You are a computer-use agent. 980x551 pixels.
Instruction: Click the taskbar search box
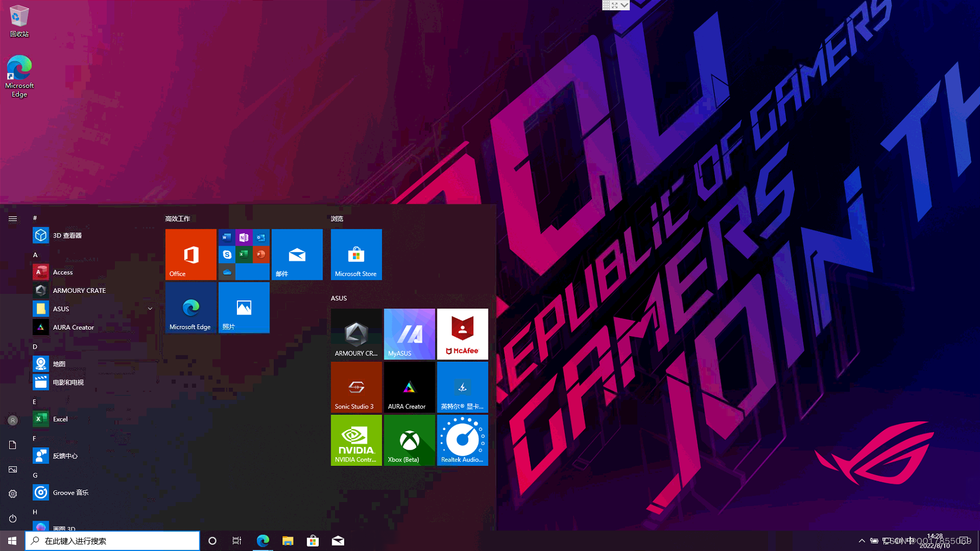click(x=112, y=541)
